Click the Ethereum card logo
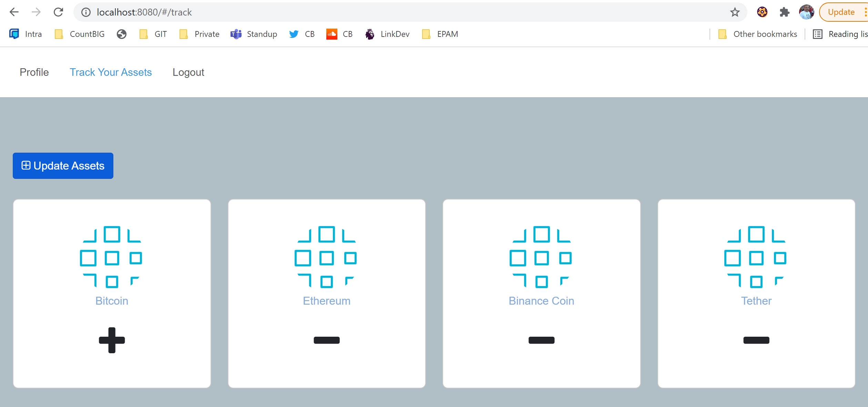The height and width of the screenshot is (407, 868). coord(326,257)
